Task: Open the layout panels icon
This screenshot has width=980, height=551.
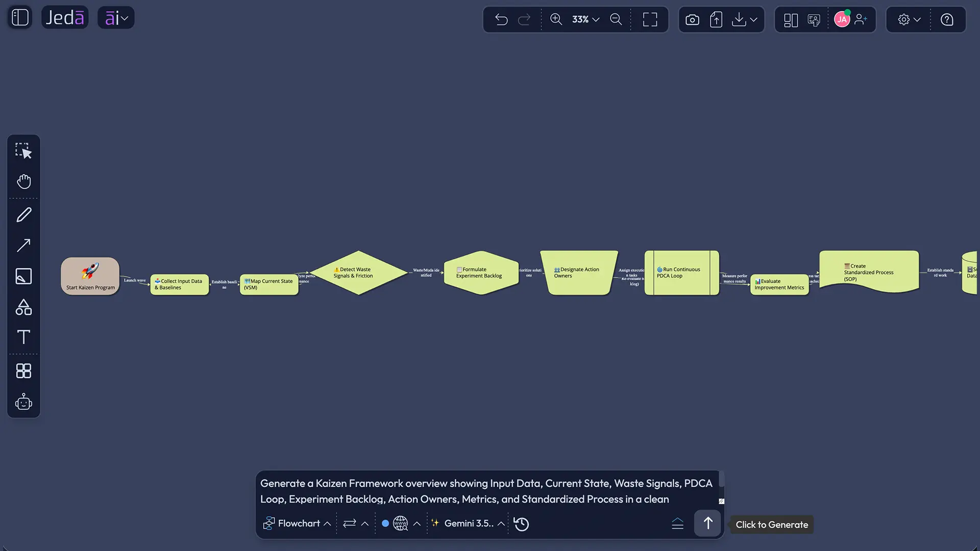Action: [x=791, y=19]
